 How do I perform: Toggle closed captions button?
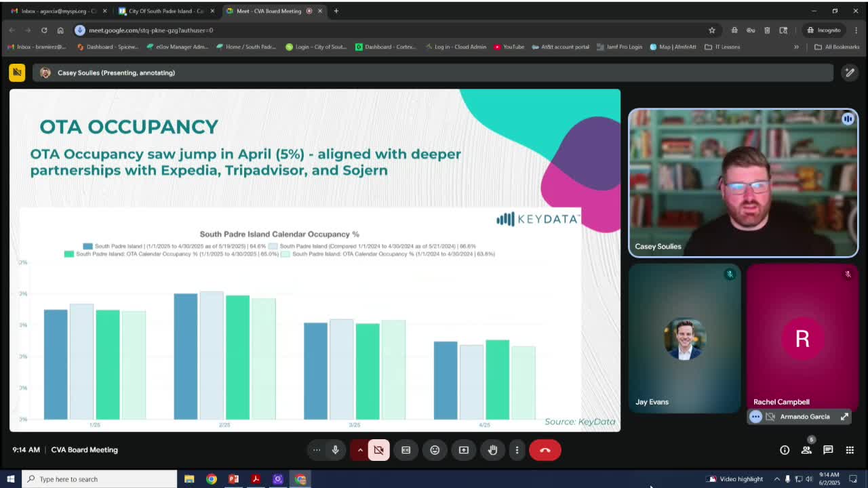coord(406,450)
